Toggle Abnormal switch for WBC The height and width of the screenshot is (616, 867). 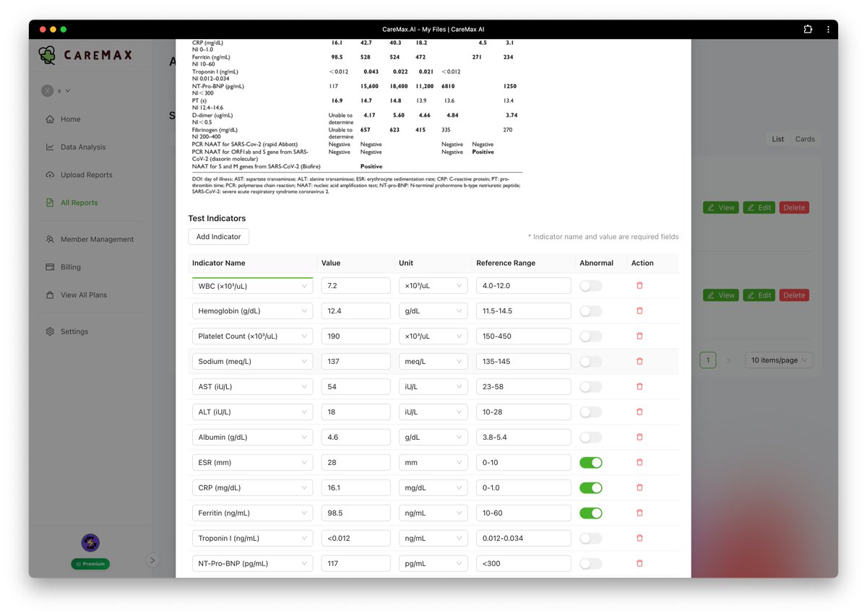(x=590, y=286)
